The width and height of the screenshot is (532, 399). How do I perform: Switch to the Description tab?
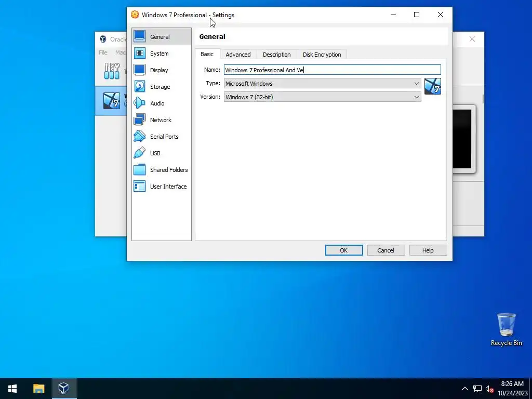276,55
